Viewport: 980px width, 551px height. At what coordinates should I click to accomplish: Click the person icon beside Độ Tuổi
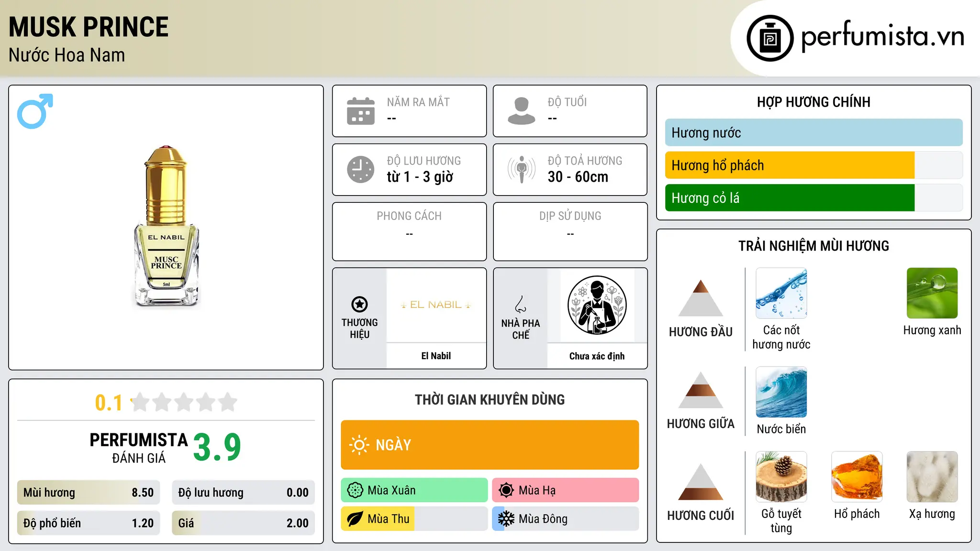522,111
